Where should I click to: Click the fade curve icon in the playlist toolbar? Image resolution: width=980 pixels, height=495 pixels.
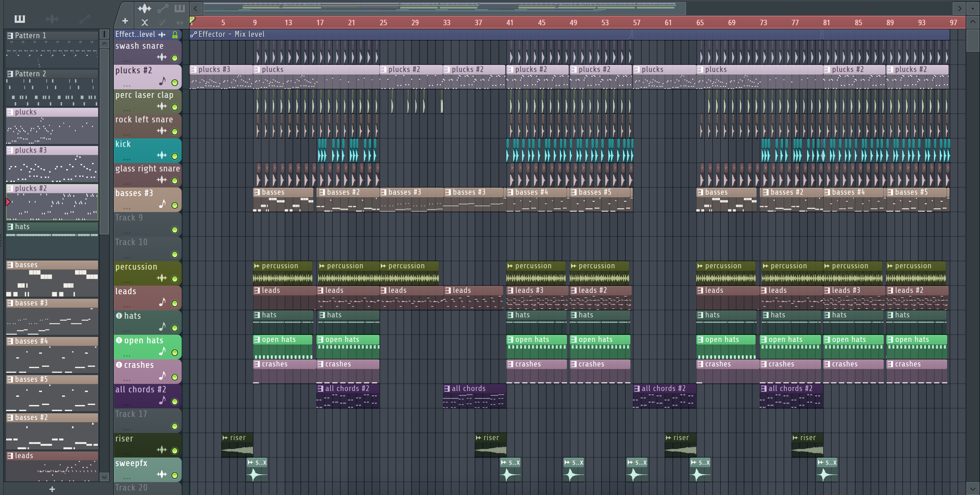pyautogui.click(x=163, y=22)
